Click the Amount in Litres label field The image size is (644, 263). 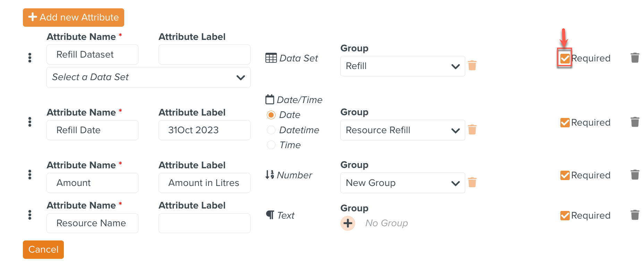204,183
